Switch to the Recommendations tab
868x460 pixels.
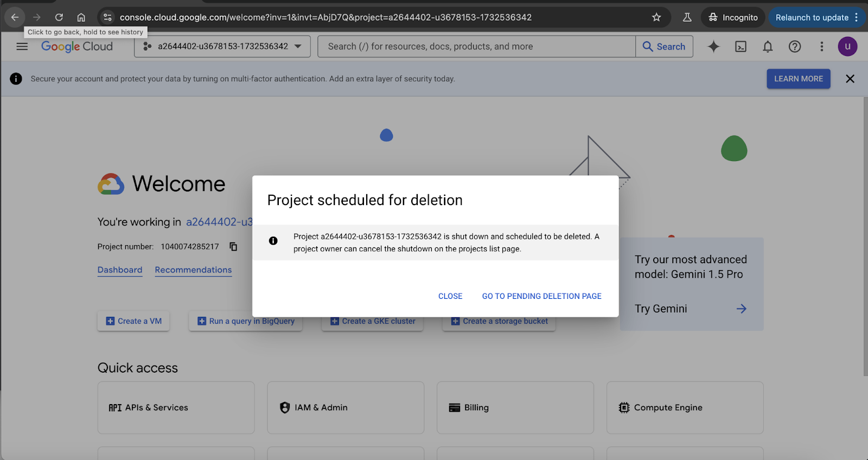193,270
